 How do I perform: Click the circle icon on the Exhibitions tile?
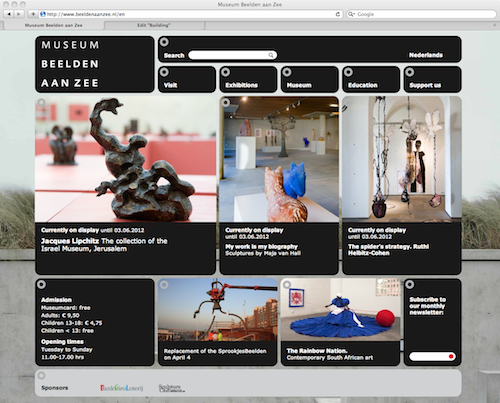pos(226,72)
